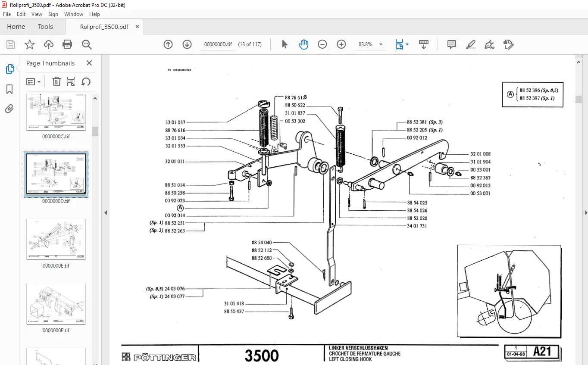
Task: Click the 83.8% zoom value field
Action: tap(366, 44)
